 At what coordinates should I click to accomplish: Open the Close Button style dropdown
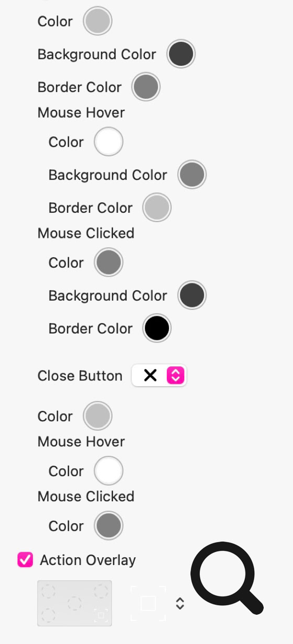(x=159, y=375)
